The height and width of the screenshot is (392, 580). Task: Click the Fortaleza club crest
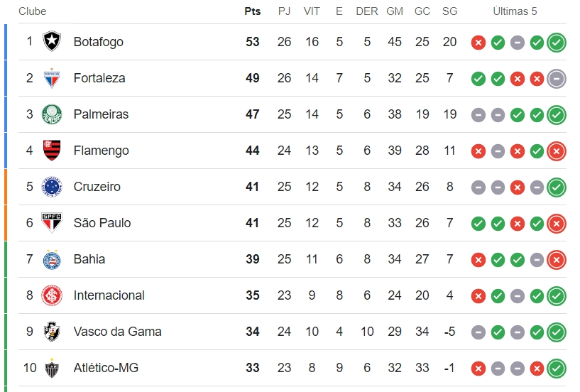pos(52,77)
